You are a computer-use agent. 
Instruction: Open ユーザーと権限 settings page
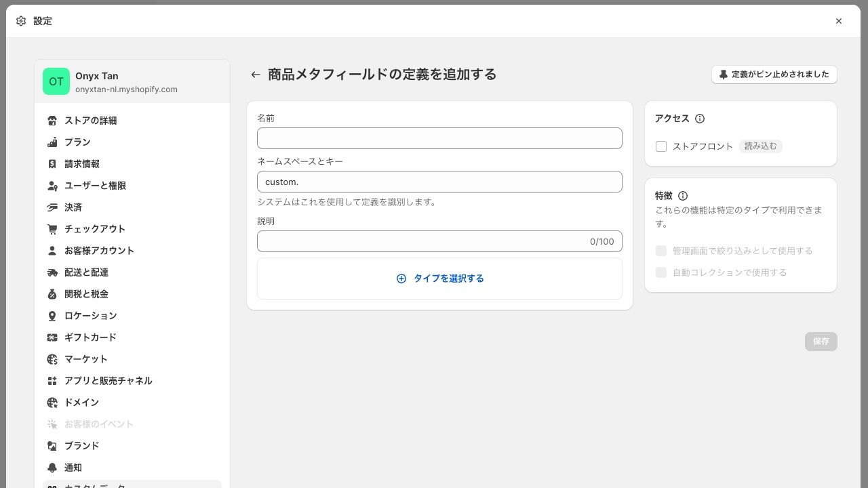132,186
